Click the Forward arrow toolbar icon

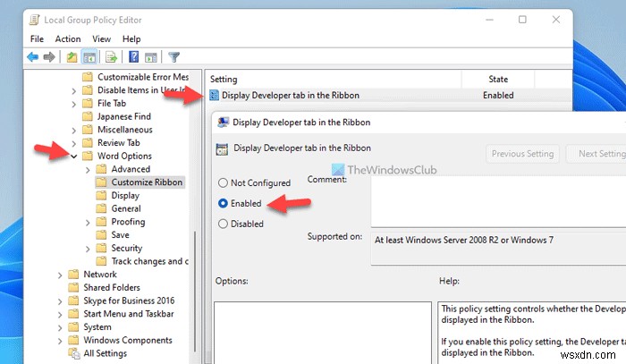pyautogui.click(x=48, y=57)
